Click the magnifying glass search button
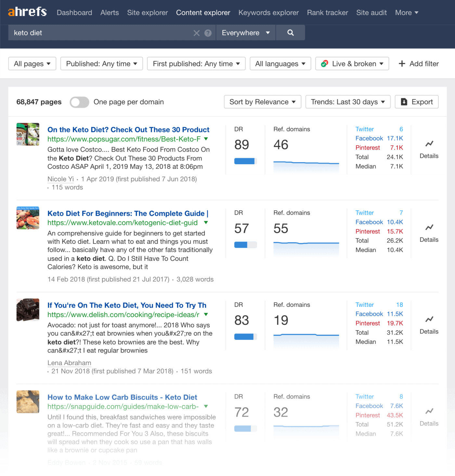The height and width of the screenshot is (476, 455). pos(291,33)
